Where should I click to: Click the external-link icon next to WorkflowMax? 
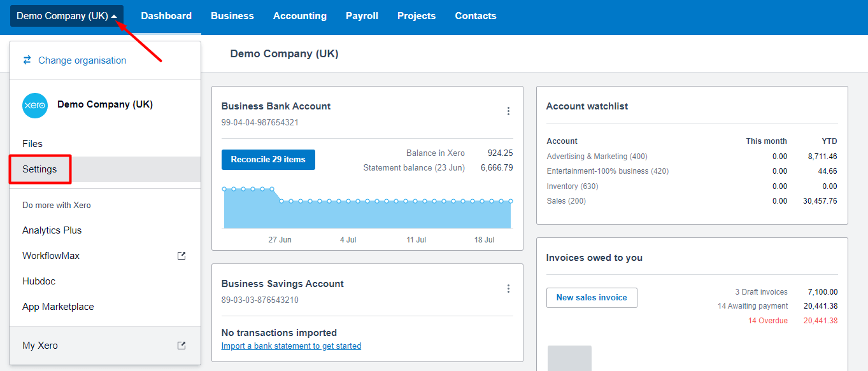tap(181, 256)
